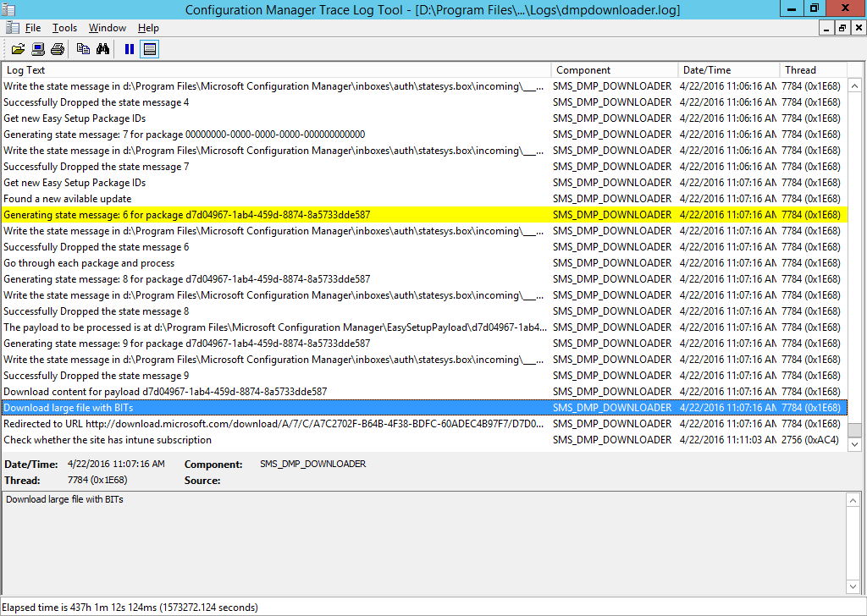Click the '4/22/2016 11:11:03' date cell
Image resolution: width=867 pixels, height=616 pixels.
pos(727,440)
